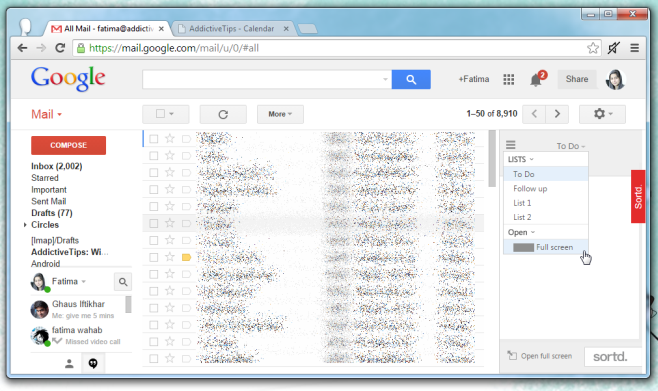Click the Share button
The image size is (658, 391).
[577, 79]
